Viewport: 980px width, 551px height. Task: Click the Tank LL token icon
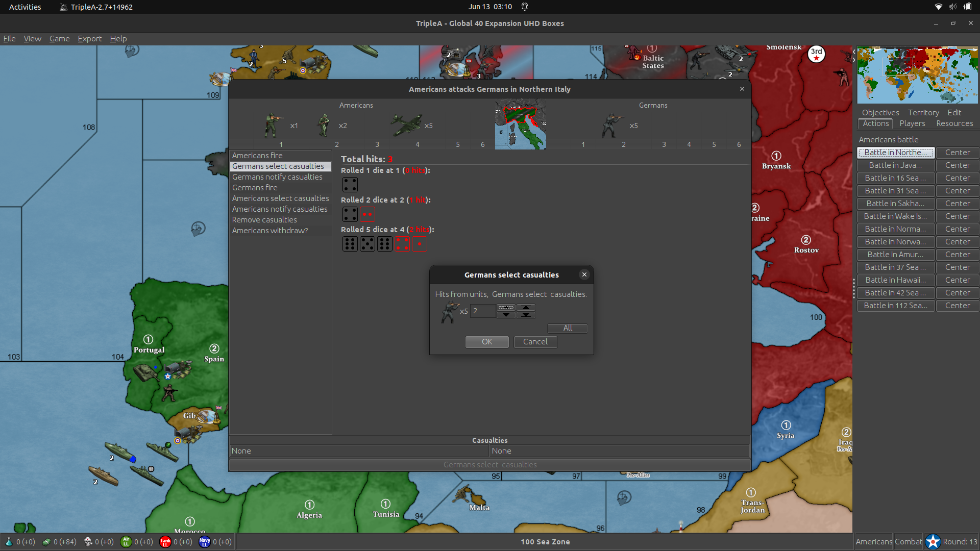click(x=165, y=542)
